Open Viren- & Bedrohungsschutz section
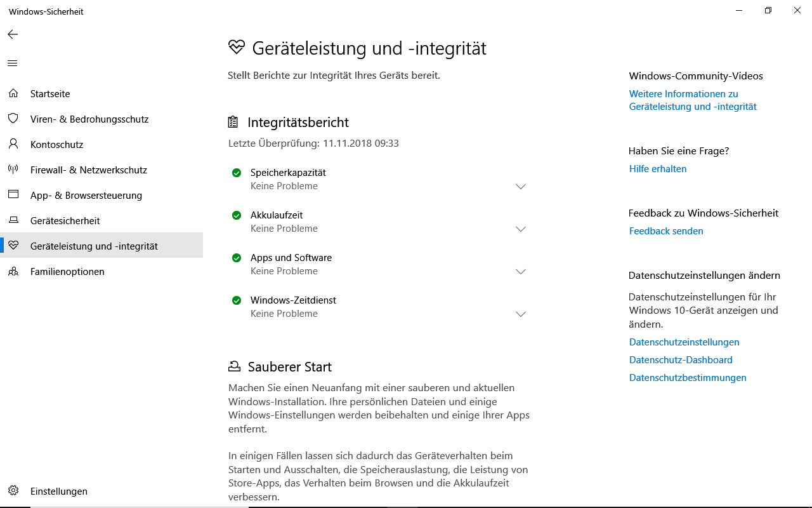 101,119
